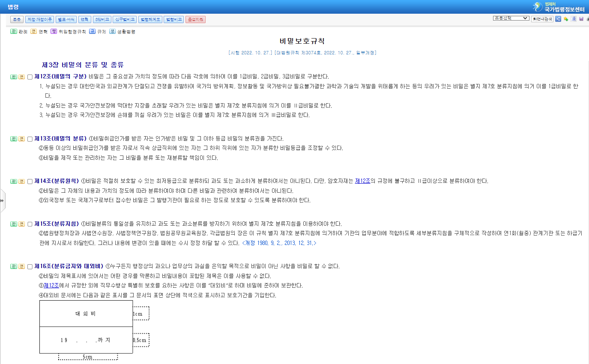
Task: Open the 법령체계도 view
Action: pos(150,19)
